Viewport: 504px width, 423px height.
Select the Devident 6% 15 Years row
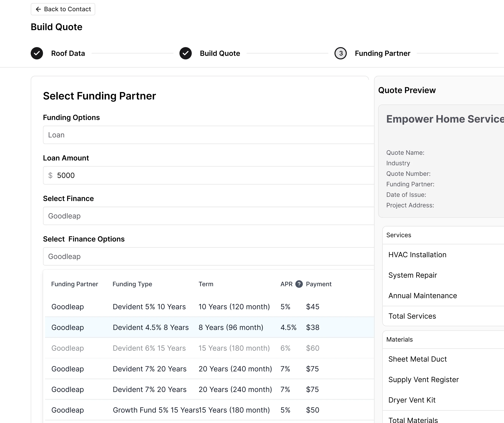click(x=209, y=348)
